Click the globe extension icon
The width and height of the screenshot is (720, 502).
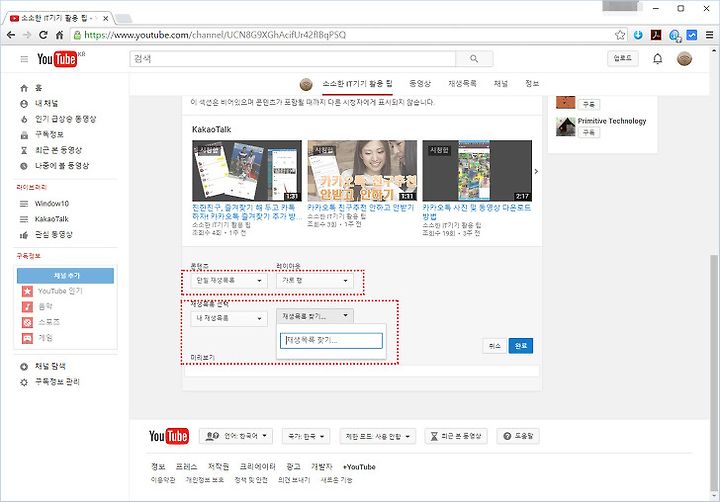click(675, 35)
